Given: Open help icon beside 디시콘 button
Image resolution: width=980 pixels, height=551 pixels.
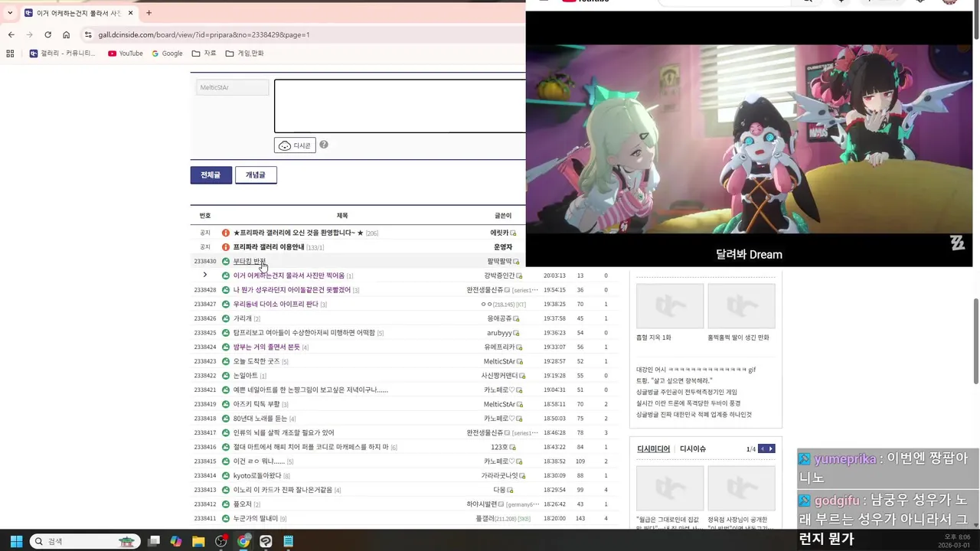Looking at the screenshot, I should pos(324,145).
